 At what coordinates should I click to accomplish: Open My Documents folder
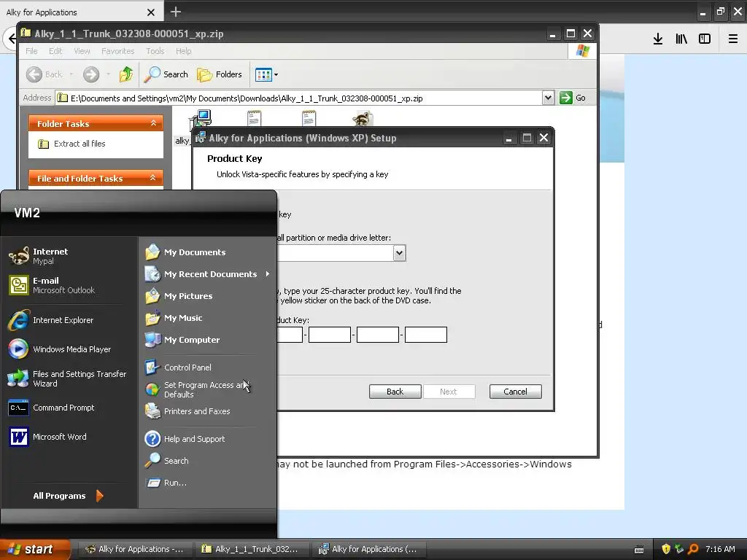(x=185, y=252)
